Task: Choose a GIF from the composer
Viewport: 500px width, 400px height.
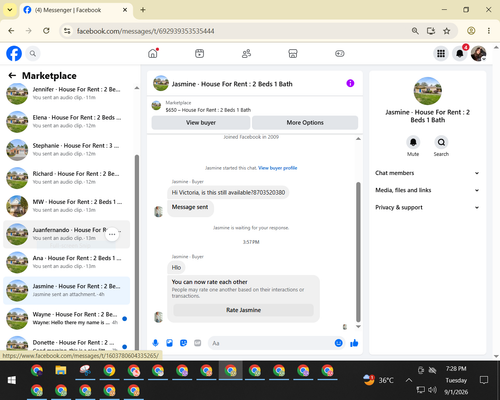Action: point(198,343)
